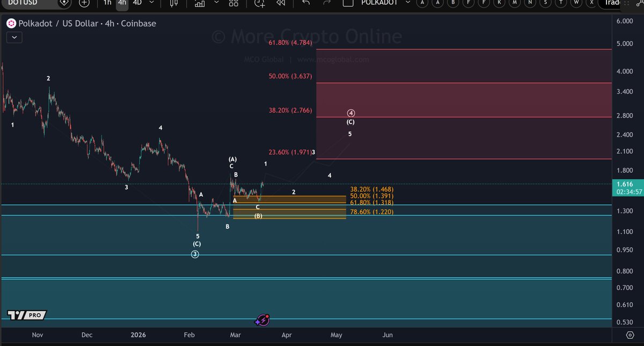Click the Nov label on time axis
644x346 pixels.
click(37, 335)
